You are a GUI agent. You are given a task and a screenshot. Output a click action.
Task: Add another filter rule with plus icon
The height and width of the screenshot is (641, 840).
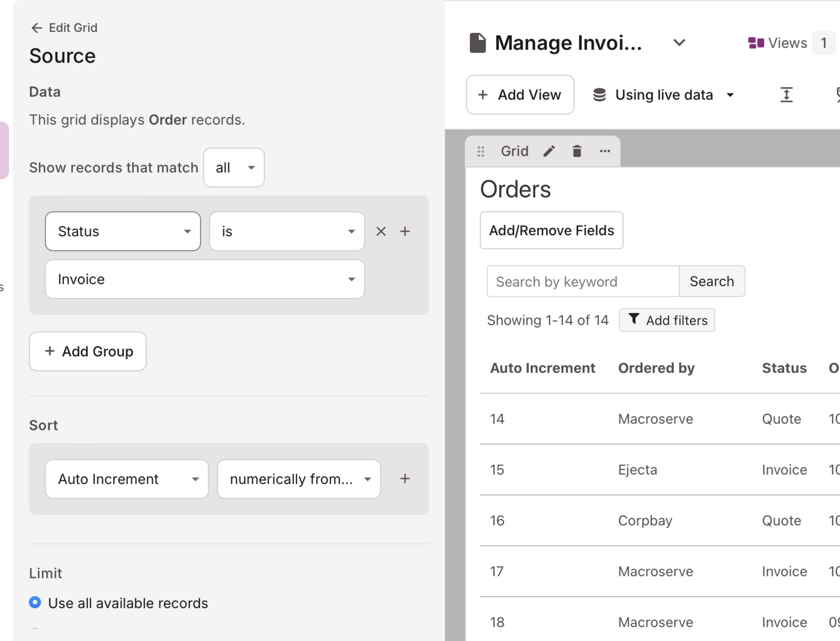pos(405,231)
